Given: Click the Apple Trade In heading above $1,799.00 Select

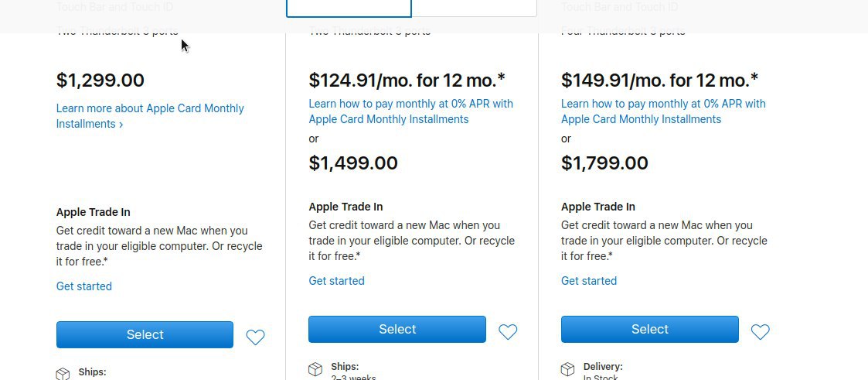Looking at the screenshot, I should tap(597, 207).
